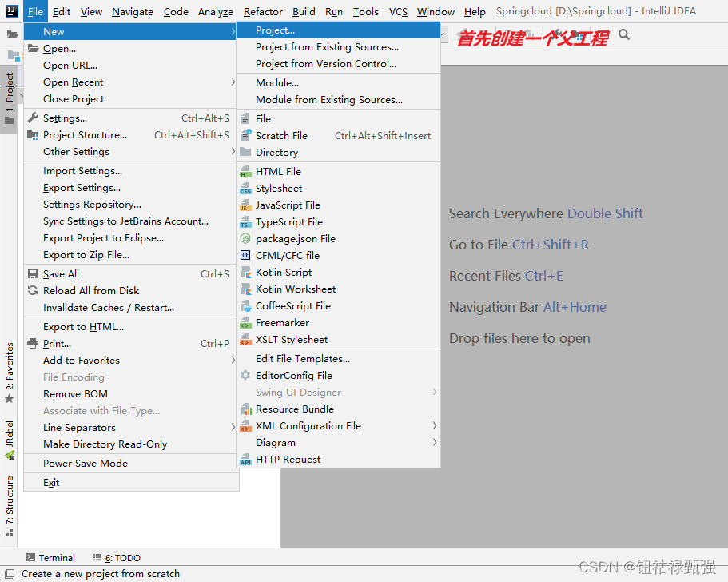Click the Reload All from Disk icon
Viewport: 728px width, 582px height.
[33, 290]
